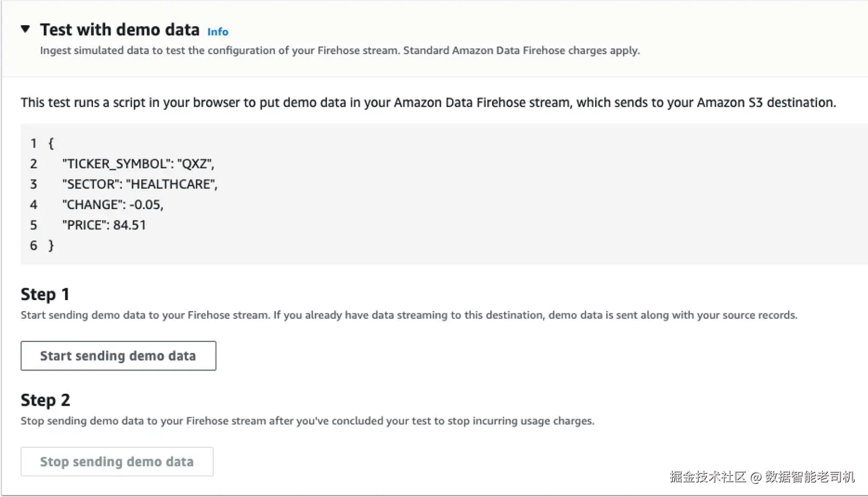Click the Test with demo data heading

tap(120, 30)
